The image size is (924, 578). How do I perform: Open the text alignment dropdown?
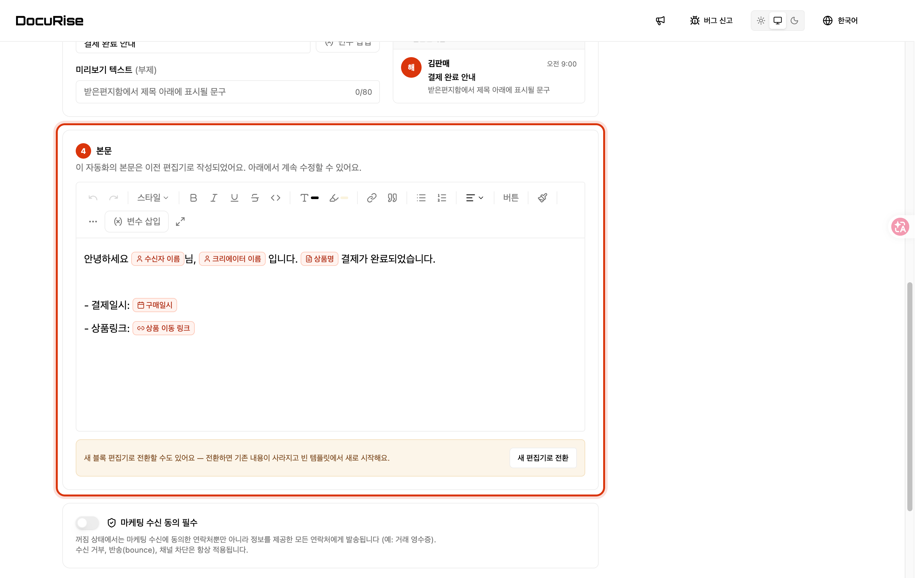point(475,197)
